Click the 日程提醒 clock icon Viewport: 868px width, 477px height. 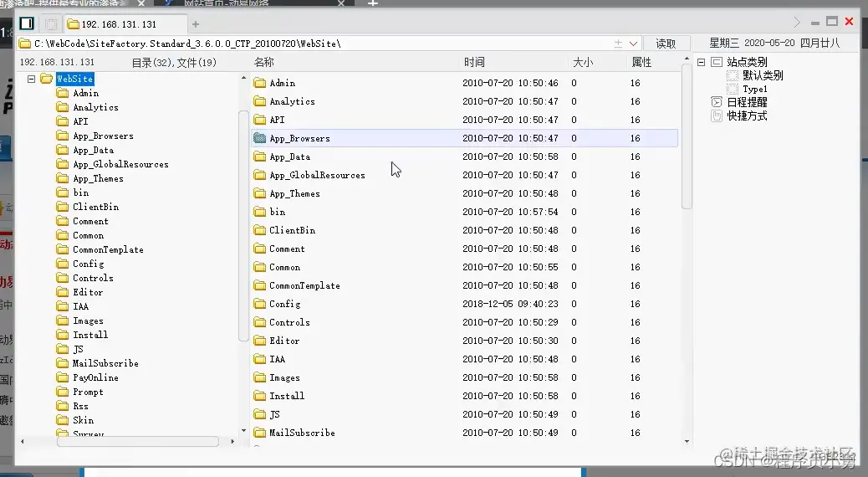click(717, 102)
